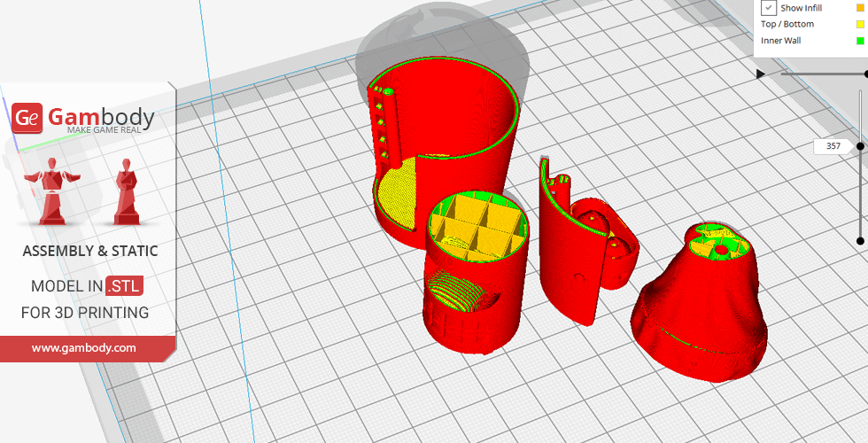Click the upper handle of the layer slider
Screen dimensions: 868x443
(860, 145)
